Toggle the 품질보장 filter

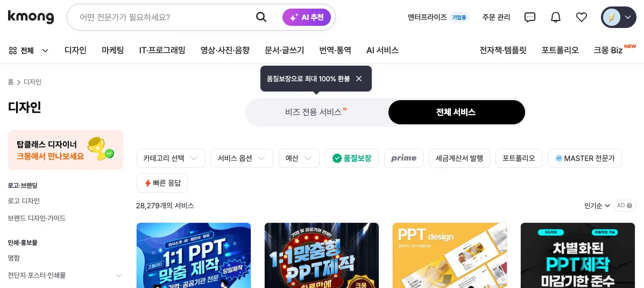[x=352, y=158]
